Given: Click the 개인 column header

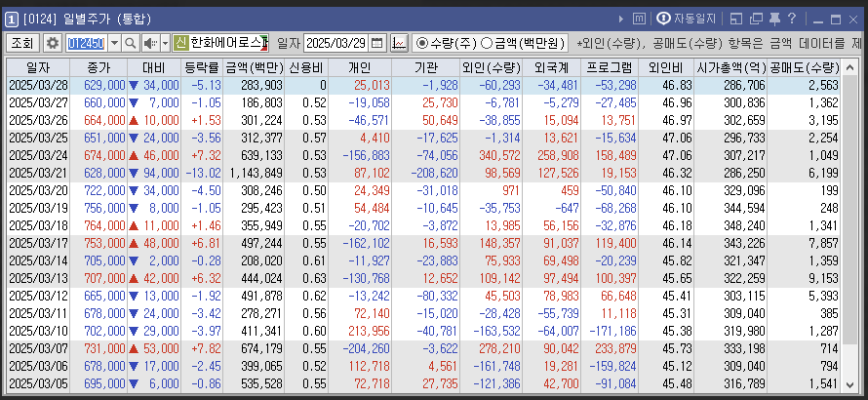Looking at the screenshot, I should click(360, 68).
